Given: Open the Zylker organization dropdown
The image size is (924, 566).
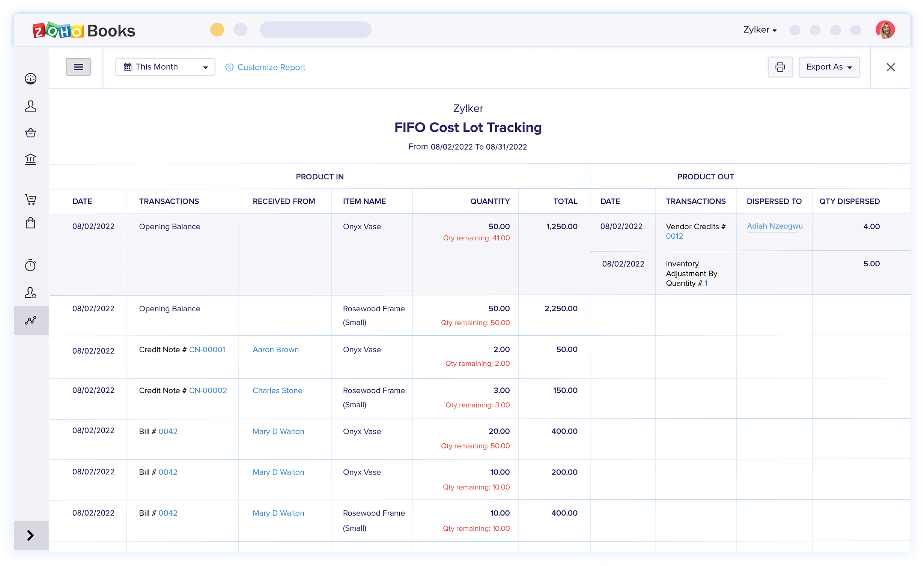Looking at the screenshot, I should pyautogui.click(x=759, y=30).
